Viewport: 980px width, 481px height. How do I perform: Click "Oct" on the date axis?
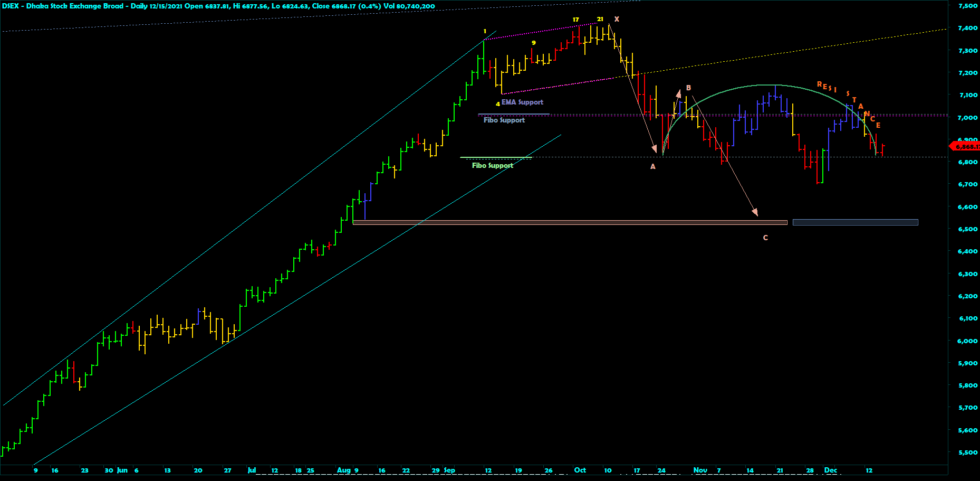tap(580, 470)
